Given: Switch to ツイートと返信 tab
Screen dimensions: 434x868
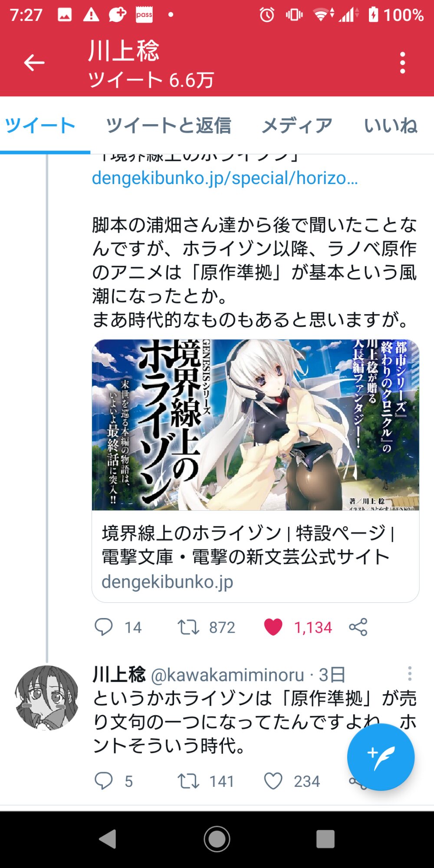Looking at the screenshot, I should (168, 125).
